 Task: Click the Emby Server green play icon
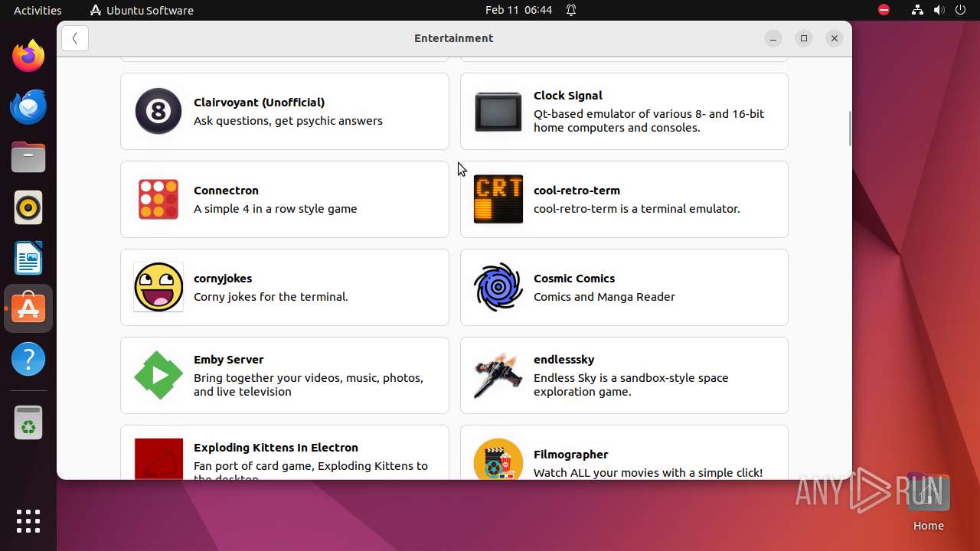point(158,375)
